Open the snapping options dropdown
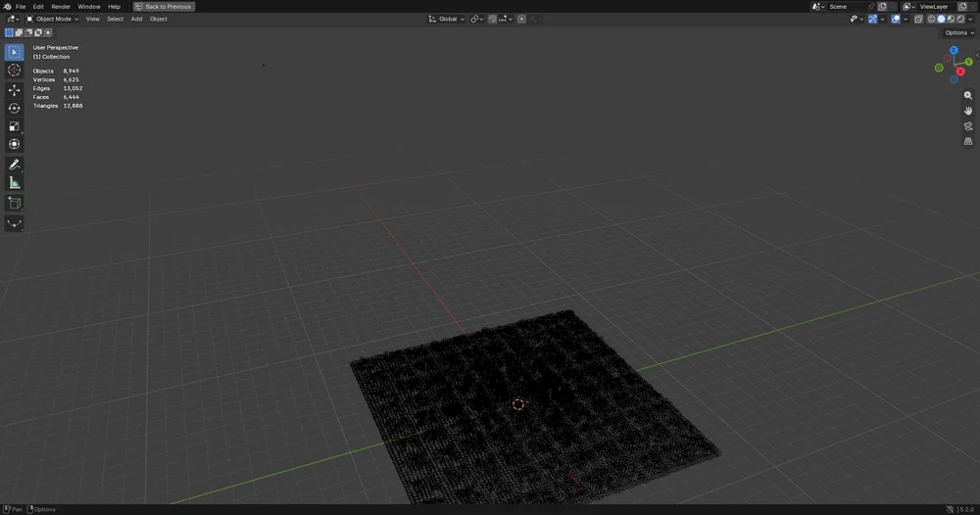 coord(507,19)
